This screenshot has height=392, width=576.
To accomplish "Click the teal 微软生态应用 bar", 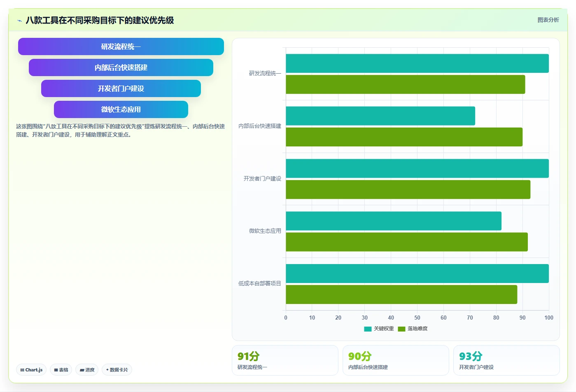I will [x=394, y=221].
